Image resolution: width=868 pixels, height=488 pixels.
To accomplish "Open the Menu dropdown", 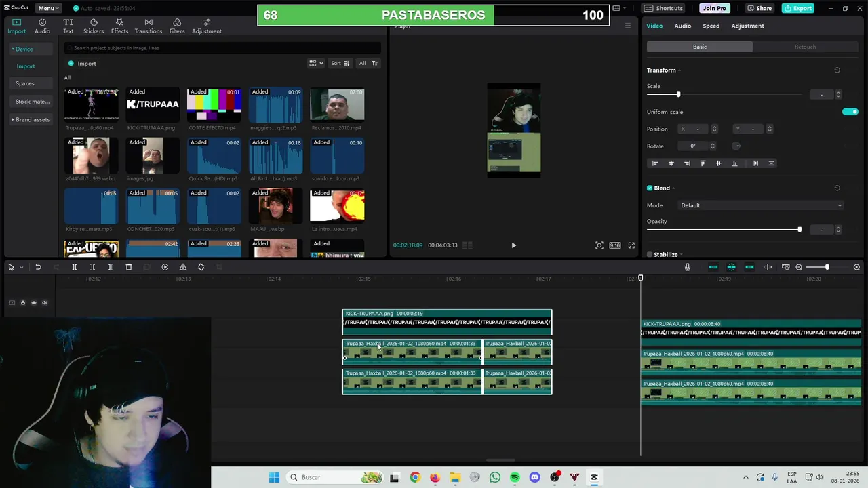I will tap(48, 8).
